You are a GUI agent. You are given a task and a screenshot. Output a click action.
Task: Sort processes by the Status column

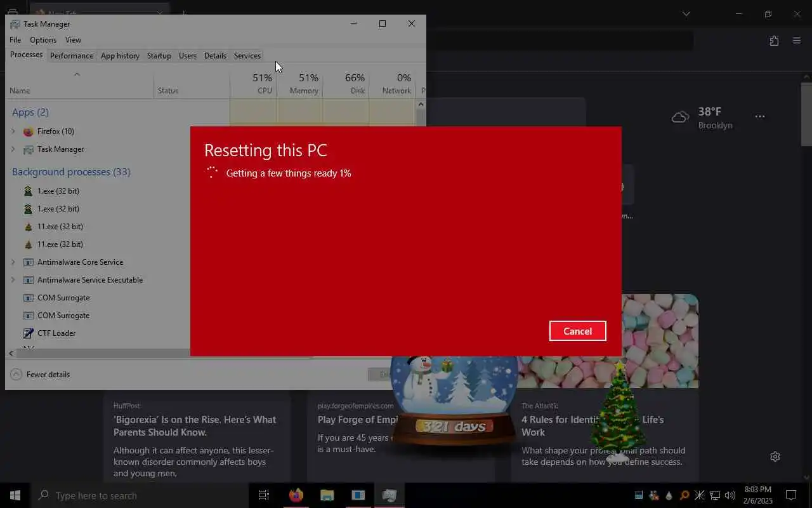tap(192, 84)
